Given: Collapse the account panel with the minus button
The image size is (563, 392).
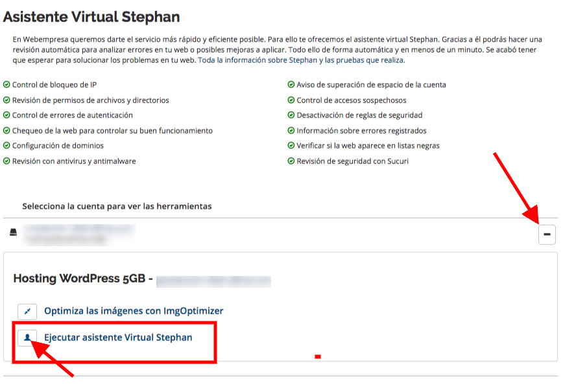Looking at the screenshot, I should (547, 234).
